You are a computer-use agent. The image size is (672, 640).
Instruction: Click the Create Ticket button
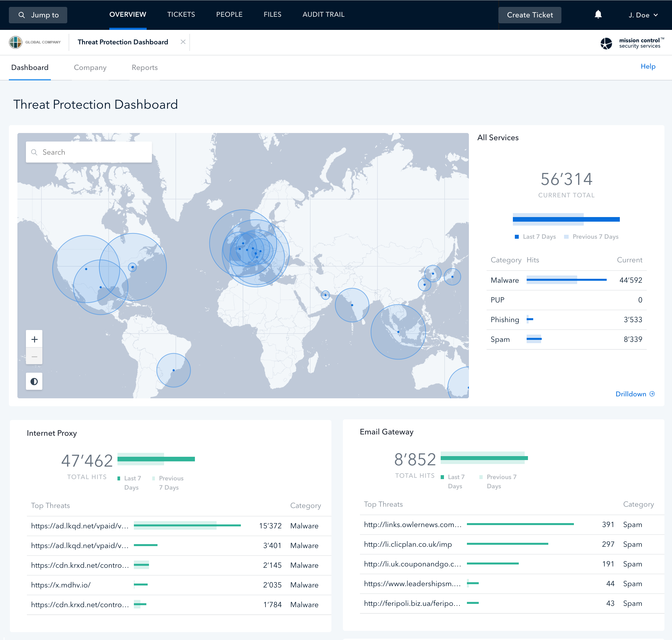(530, 15)
